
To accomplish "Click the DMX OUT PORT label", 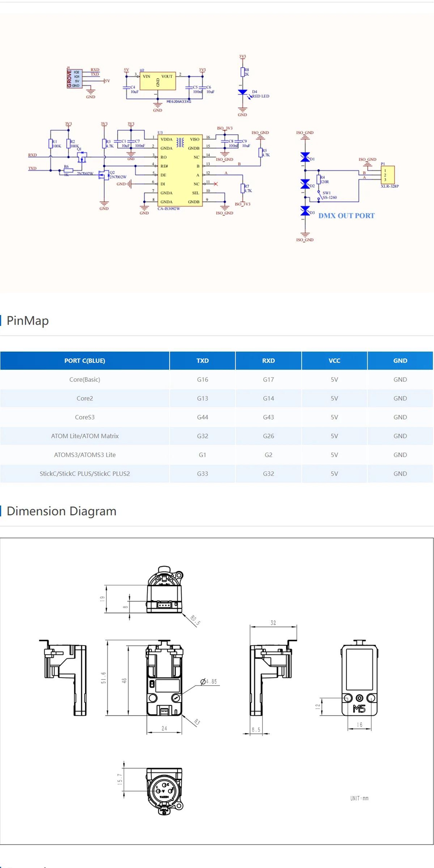I will click(346, 215).
